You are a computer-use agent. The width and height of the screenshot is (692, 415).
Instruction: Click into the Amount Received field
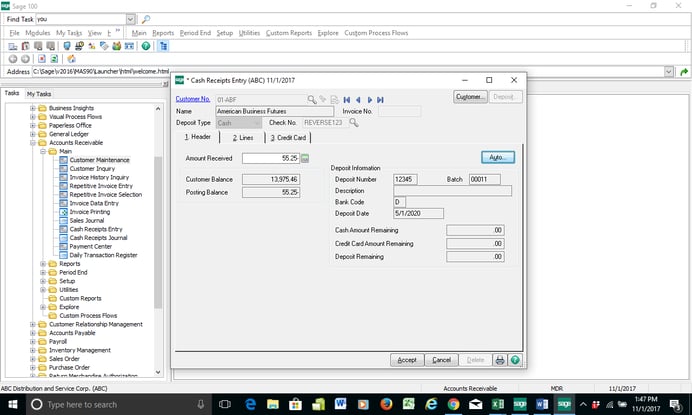click(x=270, y=158)
